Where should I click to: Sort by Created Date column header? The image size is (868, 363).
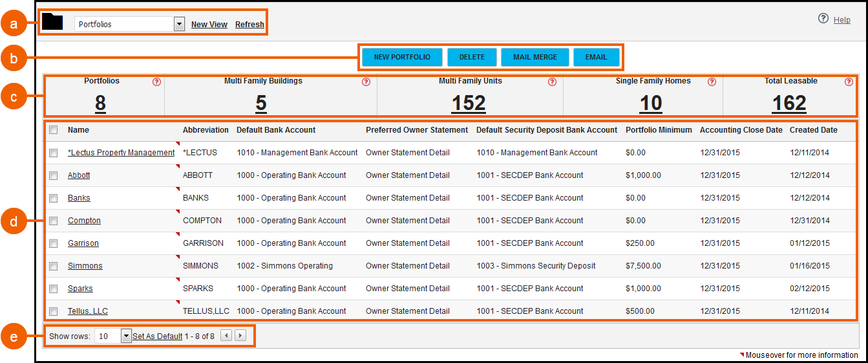coord(813,130)
